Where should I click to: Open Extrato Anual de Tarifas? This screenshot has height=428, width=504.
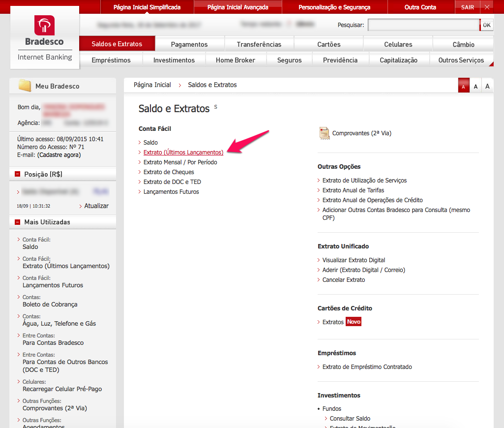pos(353,190)
